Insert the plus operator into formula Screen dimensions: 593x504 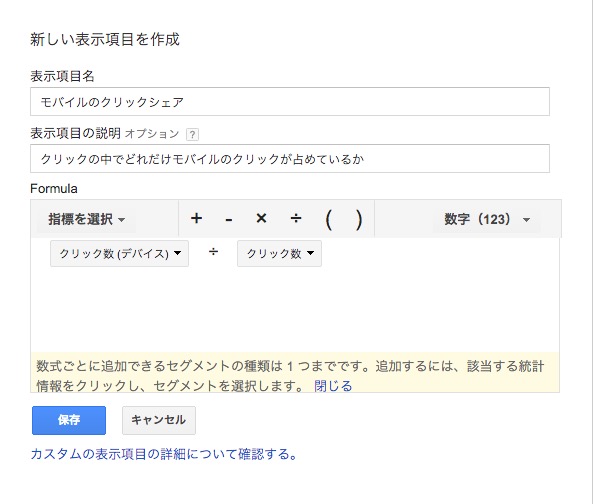196,219
